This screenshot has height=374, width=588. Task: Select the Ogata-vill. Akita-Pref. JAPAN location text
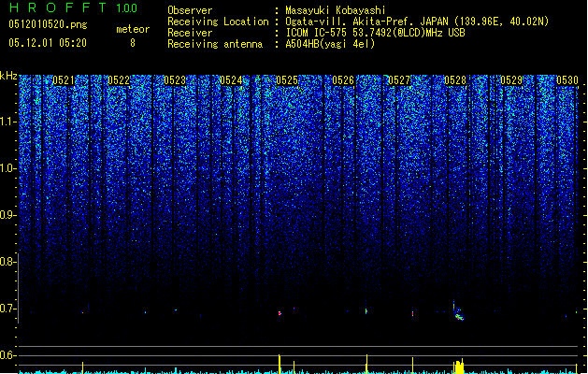[x=417, y=22]
